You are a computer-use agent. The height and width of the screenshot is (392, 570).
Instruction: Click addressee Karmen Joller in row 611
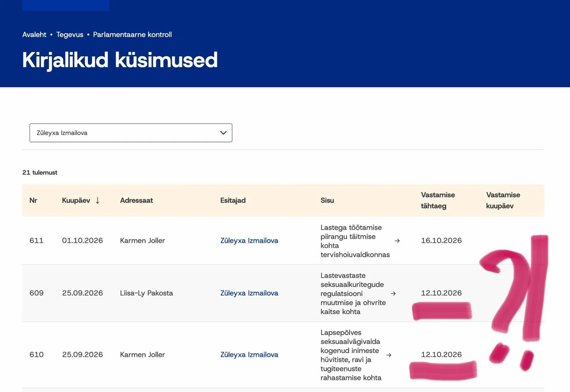point(143,241)
